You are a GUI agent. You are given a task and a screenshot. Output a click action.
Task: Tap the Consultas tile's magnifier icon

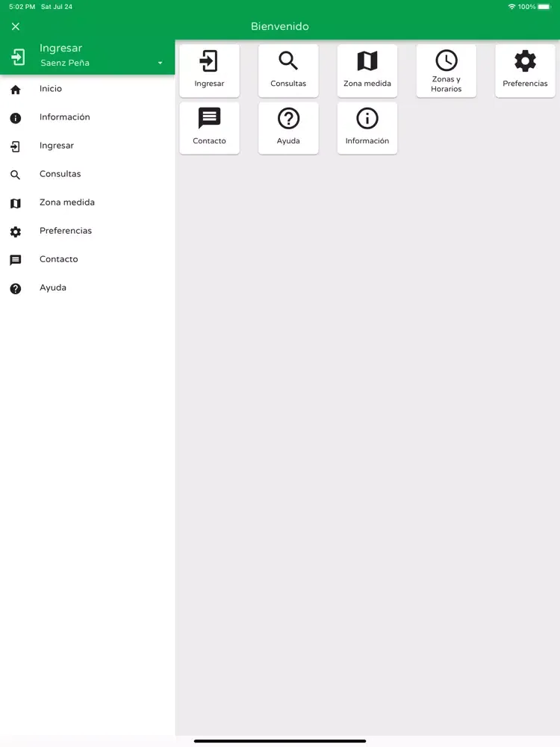coord(288,61)
